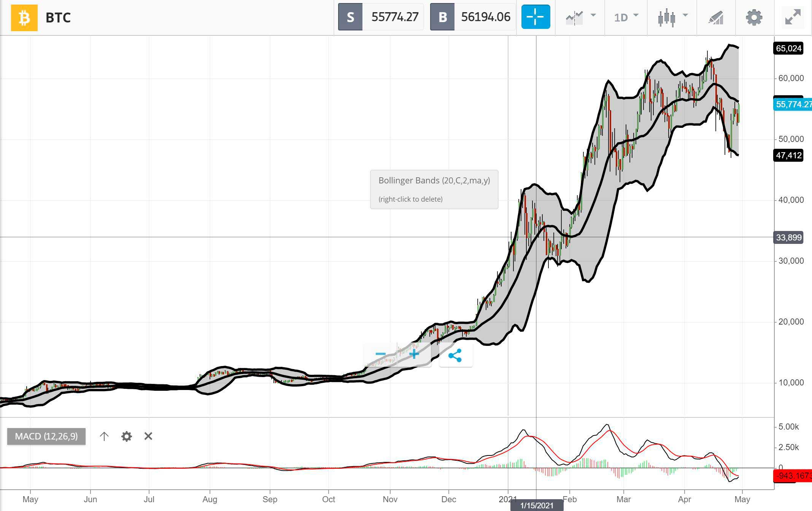Select the buy price 56194.06
The image size is (812, 511).
[x=486, y=17]
